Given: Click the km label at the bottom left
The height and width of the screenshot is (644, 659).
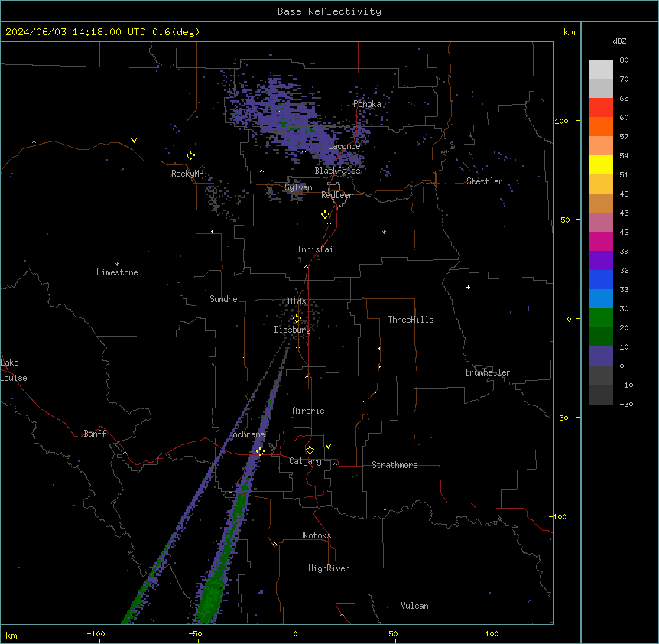Looking at the screenshot, I should tap(11, 635).
